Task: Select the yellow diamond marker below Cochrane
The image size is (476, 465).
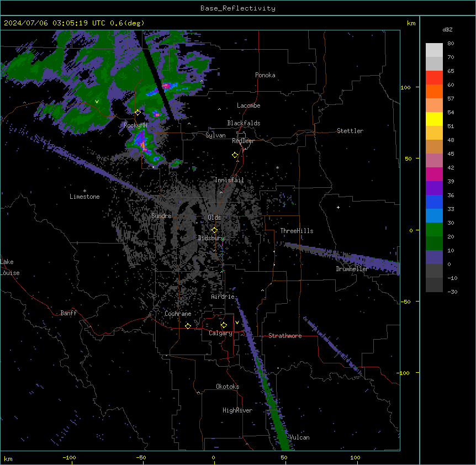Action: click(x=188, y=326)
